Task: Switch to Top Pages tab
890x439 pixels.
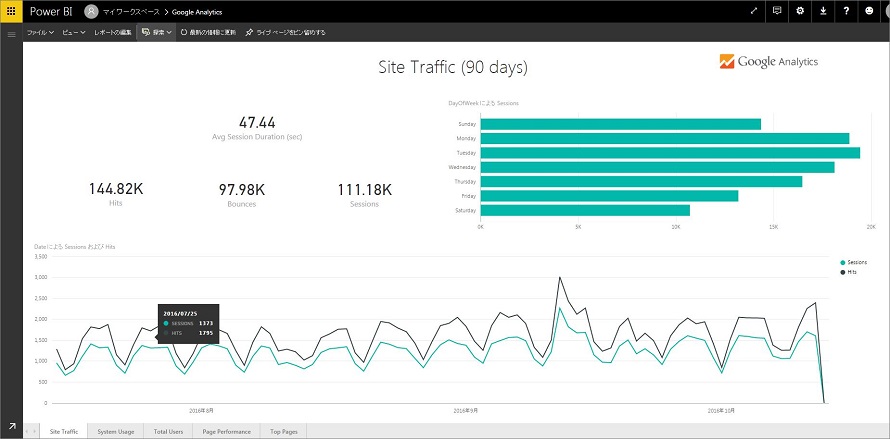Action: coord(283,432)
